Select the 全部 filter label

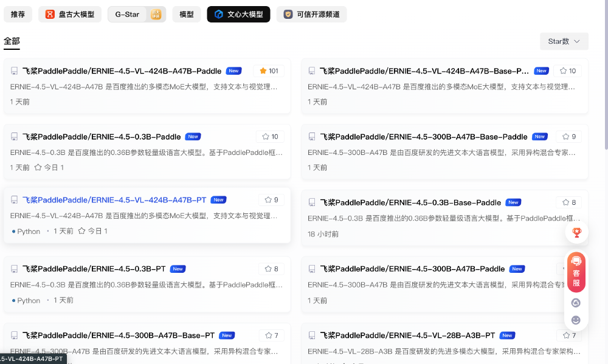coord(10,42)
